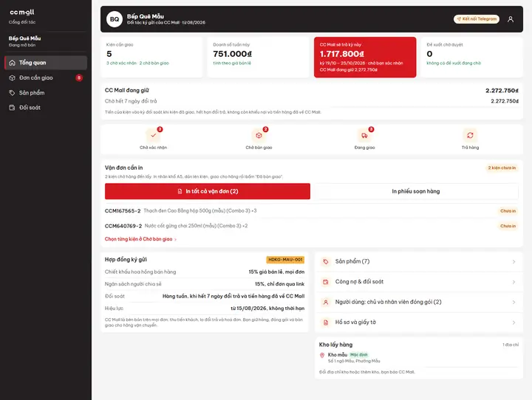Click the BQ avatar circle
Image resolution: width=532 pixels, height=400 pixels.
115,19
